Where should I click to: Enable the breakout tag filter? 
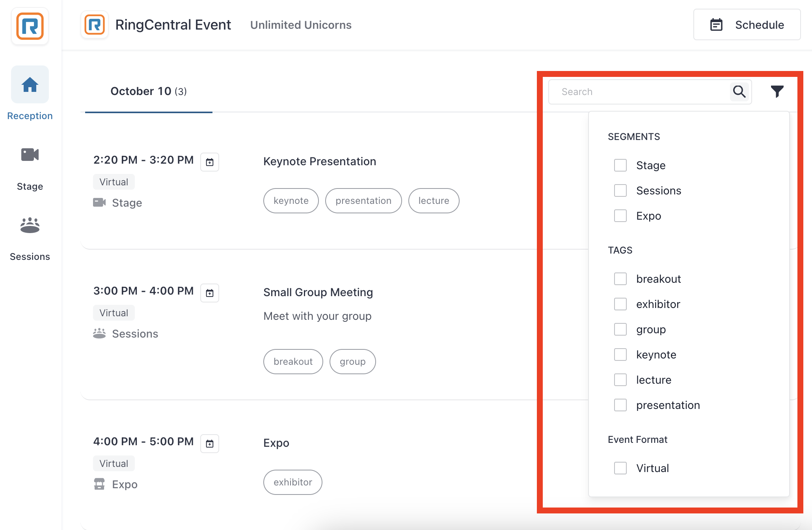(620, 279)
